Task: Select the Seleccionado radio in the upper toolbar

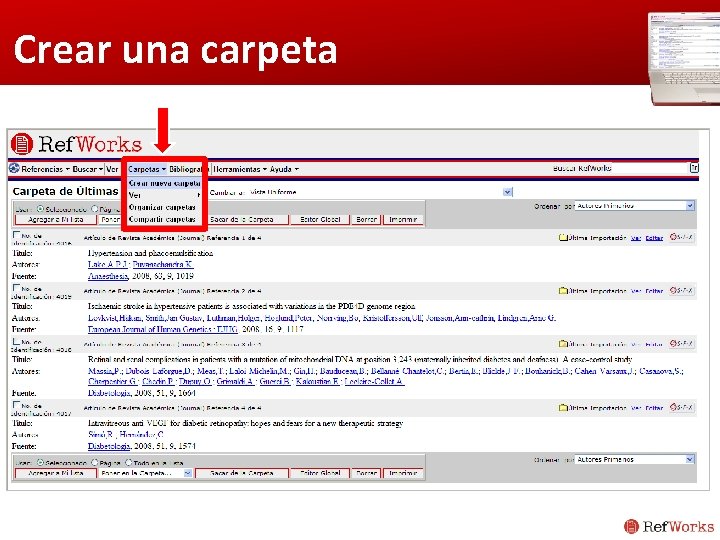Action: 40,209
